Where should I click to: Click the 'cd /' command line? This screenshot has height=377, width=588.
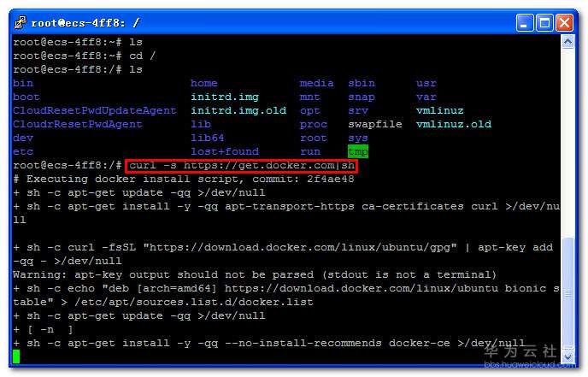coord(142,56)
